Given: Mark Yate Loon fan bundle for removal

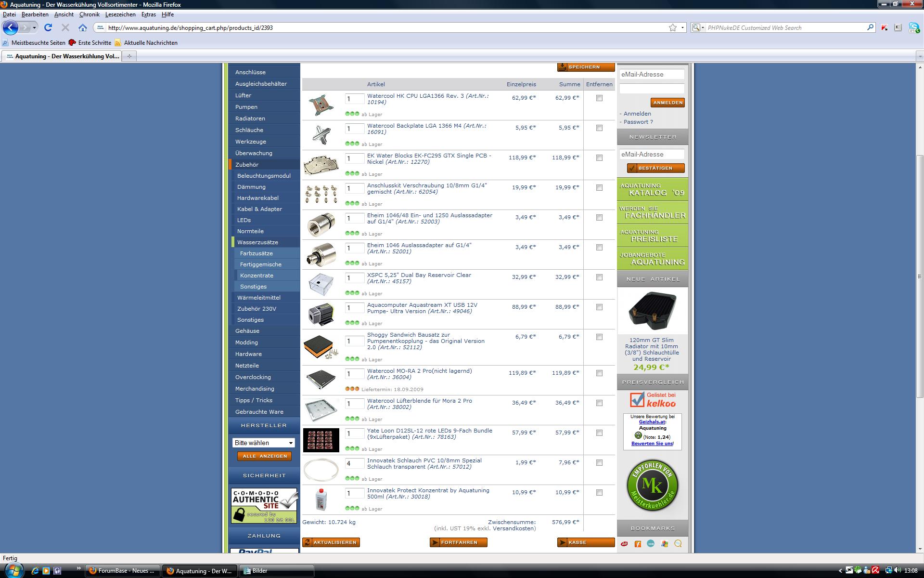Looking at the screenshot, I should (x=599, y=433).
